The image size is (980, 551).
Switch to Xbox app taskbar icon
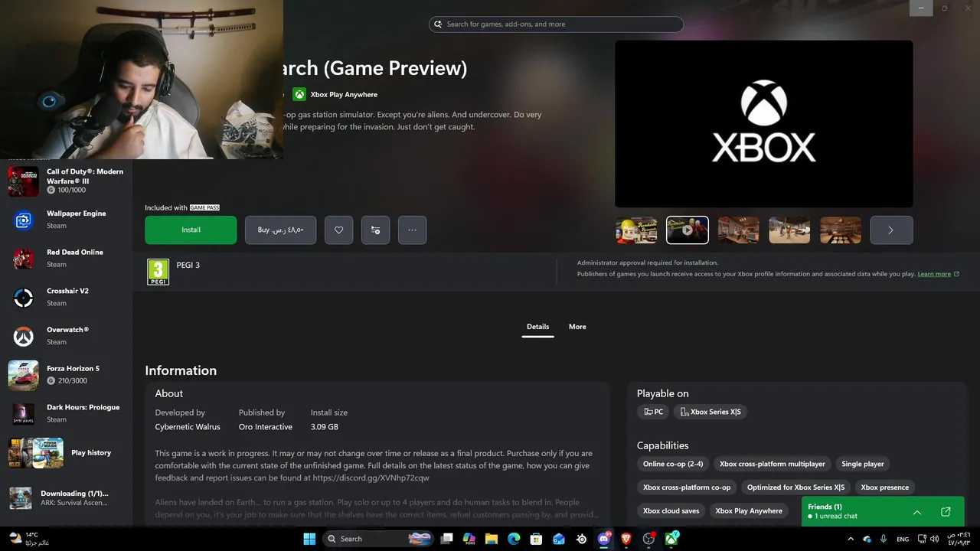point(671,539)
